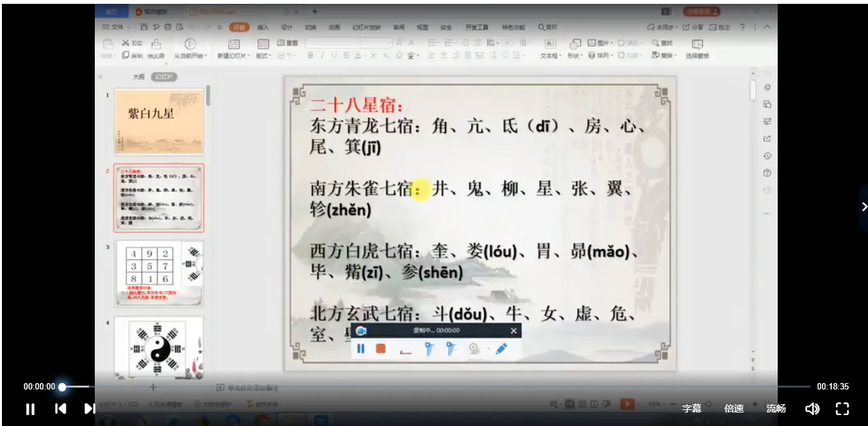The image size is (868, 426).
Task: Click the 新建幻灯片 button
Action: 233,49
